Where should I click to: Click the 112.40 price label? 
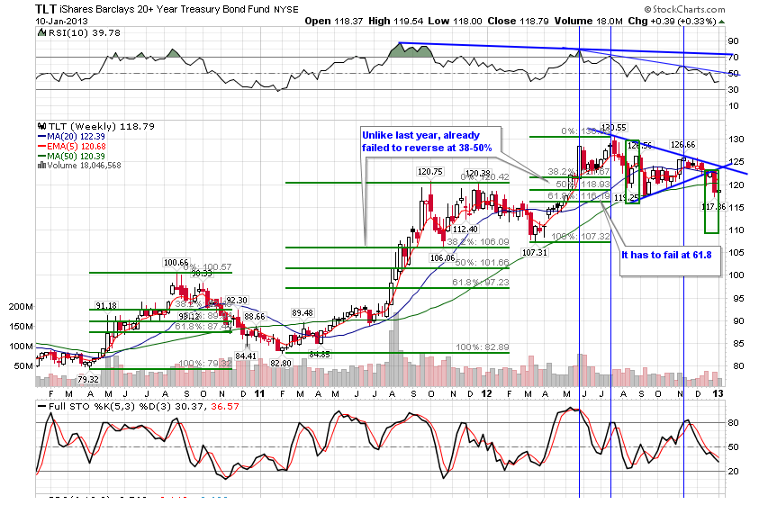465,229
